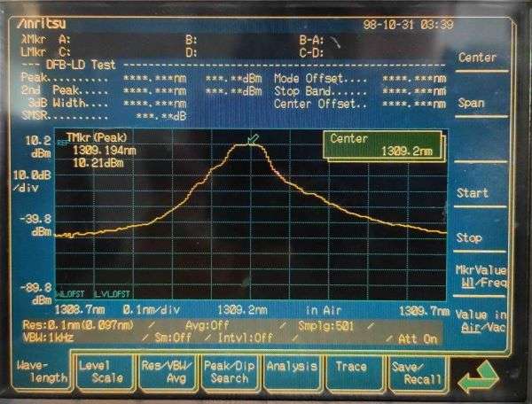Click the 10.21dBm marker level
Image resolution: width=532 pixels, height=404 pixels.
(x=98, y=163)
